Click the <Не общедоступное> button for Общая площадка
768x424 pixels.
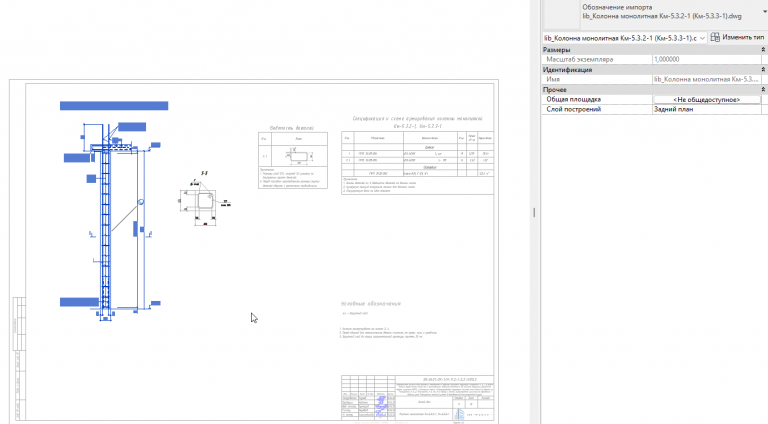click(x=707, y=99)
